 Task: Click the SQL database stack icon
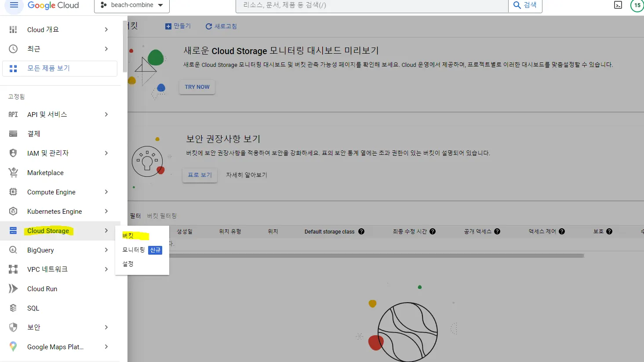pos(13,308)
